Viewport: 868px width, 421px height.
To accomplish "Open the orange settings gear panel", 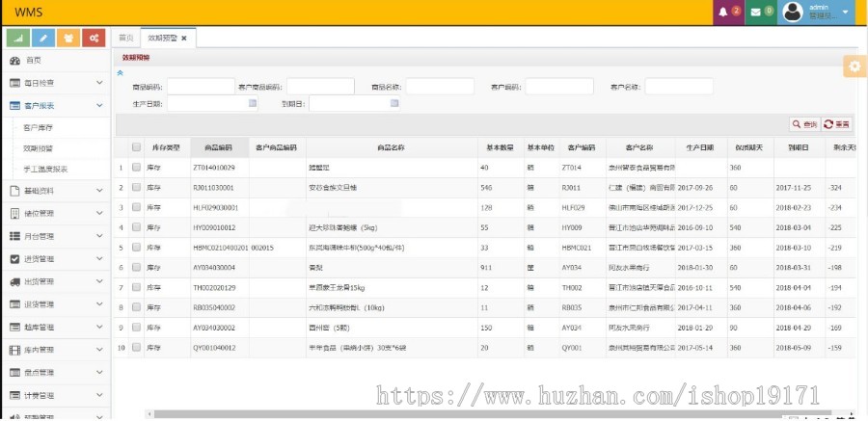I will click(x=855, y=66).
